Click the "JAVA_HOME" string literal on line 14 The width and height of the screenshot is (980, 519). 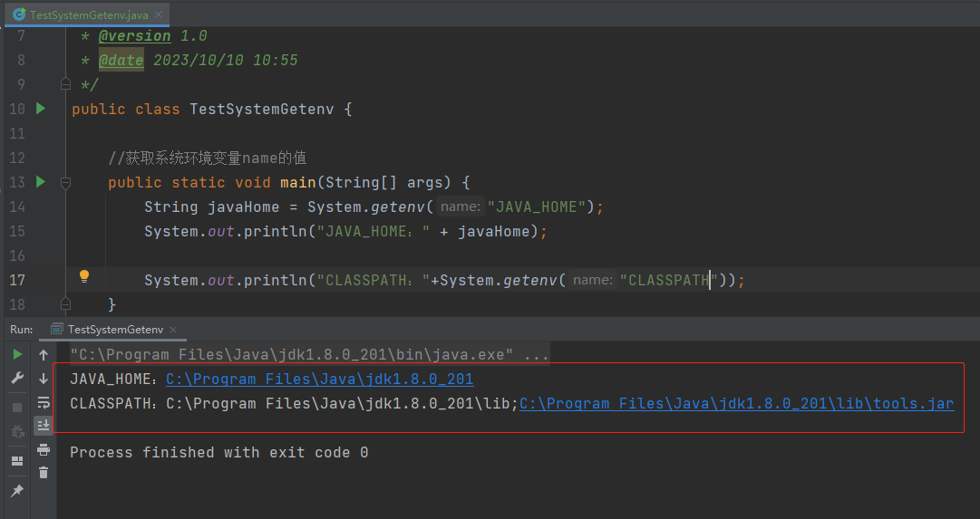(x=537, y=207)
